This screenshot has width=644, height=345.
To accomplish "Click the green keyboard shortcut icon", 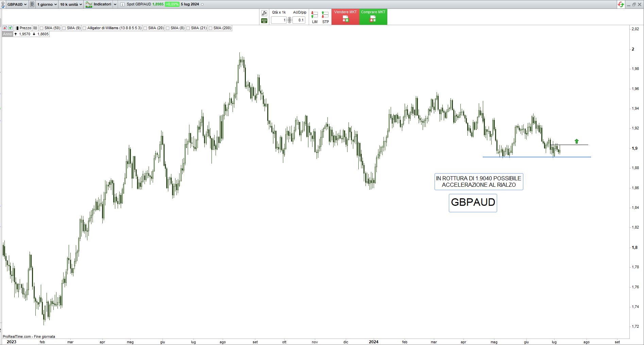I will [264, 21].
